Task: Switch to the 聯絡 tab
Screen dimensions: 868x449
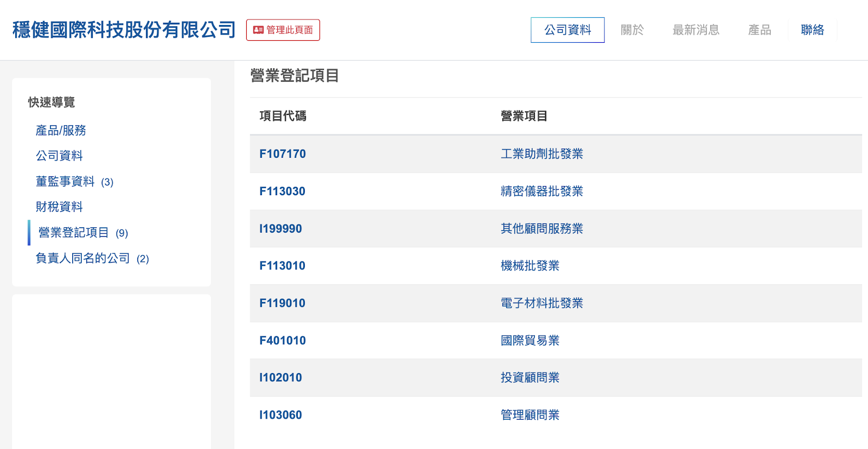Action: [x=812, y=30]
